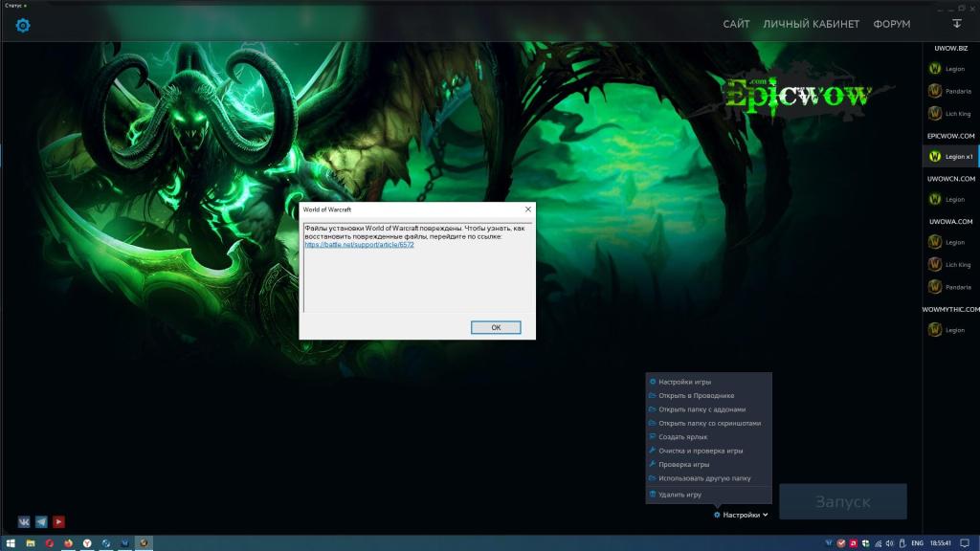Open the VK social link icon
Screen dimensions: 980x551
[24, 521]
